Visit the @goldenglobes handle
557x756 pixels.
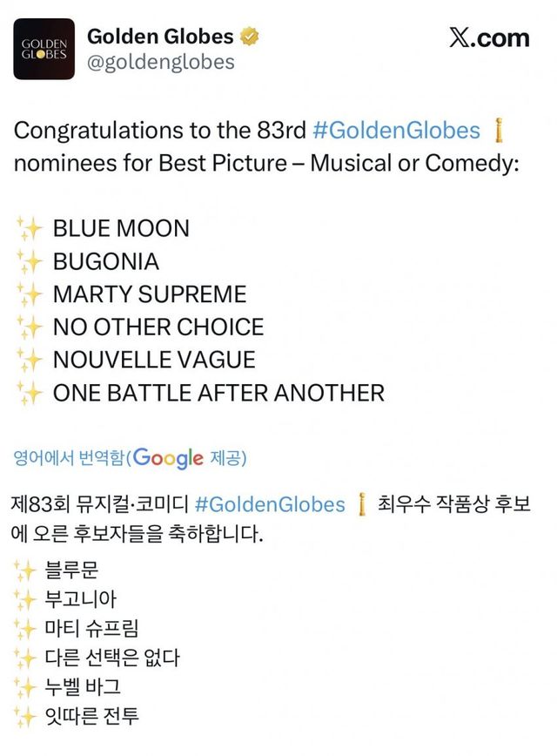(161, 61)
